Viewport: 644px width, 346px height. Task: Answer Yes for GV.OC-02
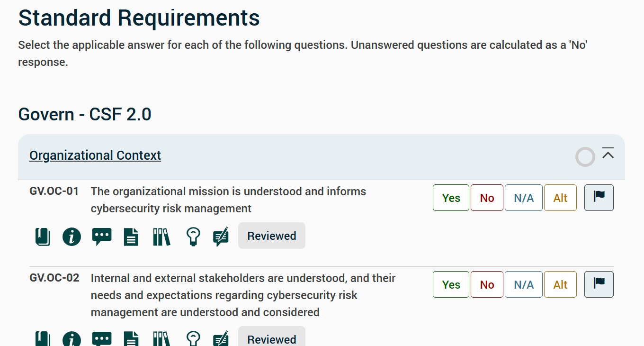(x=451, y=284)
